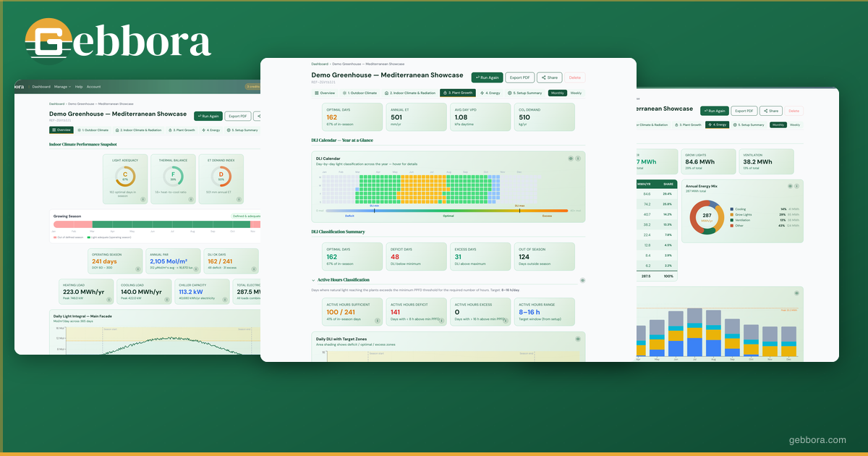Click info icon on Thermal Balance card
The height and width of the screenshot is (456, 868).
[x=192, y=199]
